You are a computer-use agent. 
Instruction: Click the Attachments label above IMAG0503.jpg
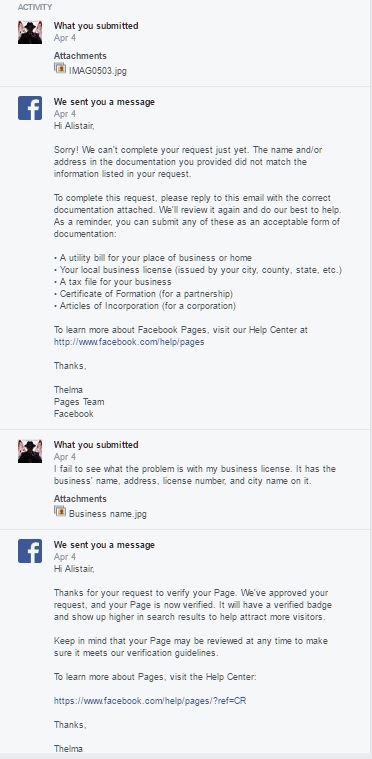80,56
